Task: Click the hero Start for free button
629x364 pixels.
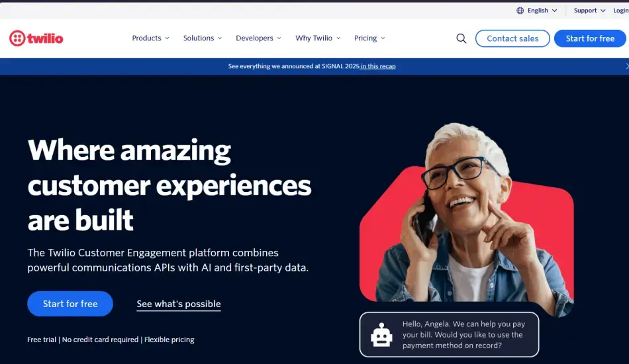Action: (70, 304)
